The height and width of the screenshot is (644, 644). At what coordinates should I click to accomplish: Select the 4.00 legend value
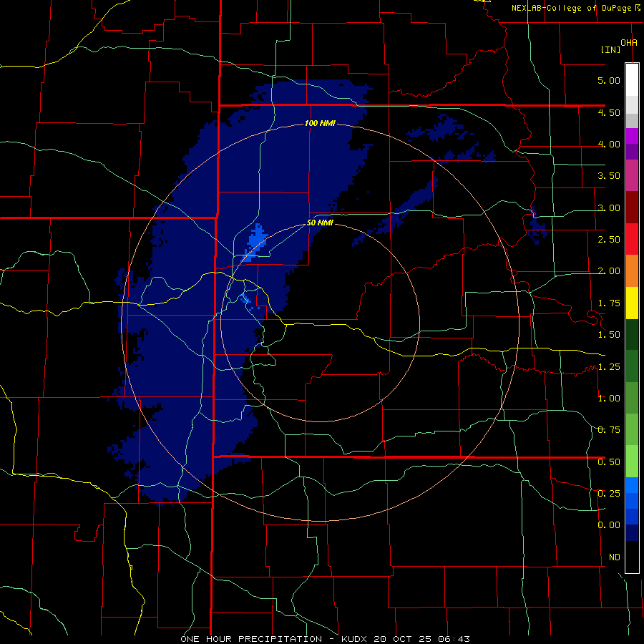(x=609, y=144)
